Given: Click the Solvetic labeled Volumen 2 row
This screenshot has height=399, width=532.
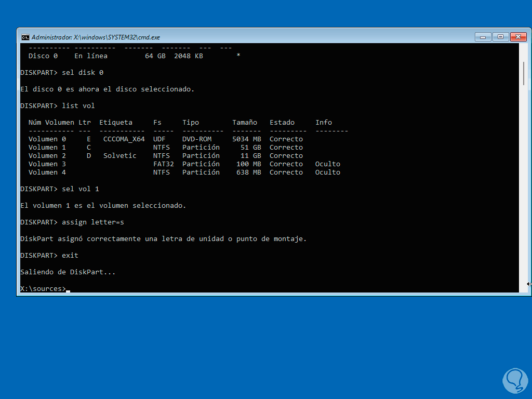Looking at the screenshot, I should [119, 155].
